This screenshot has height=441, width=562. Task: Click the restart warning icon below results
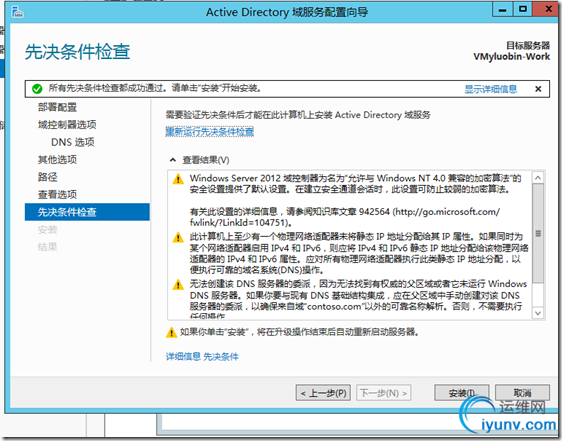coord(171,332)
